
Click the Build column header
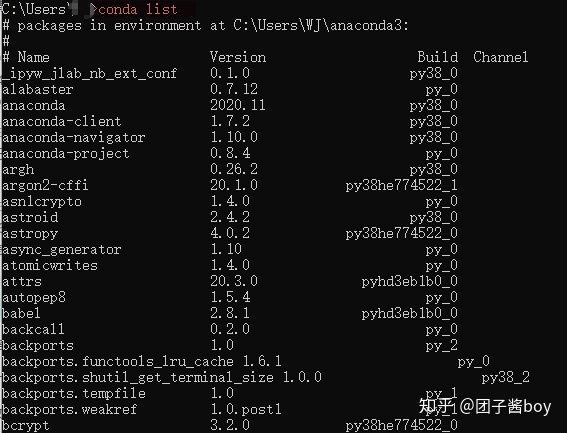tap(438, 57)
